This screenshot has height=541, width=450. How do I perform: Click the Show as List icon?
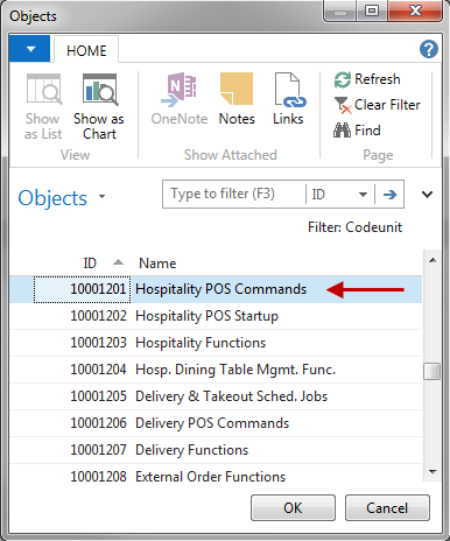pos(44,89)
